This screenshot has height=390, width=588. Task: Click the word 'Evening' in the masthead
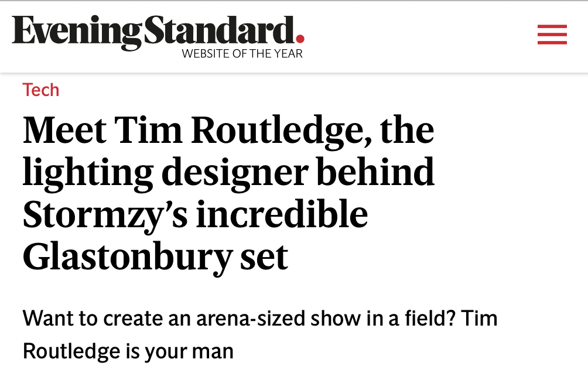tap(76, 33)
